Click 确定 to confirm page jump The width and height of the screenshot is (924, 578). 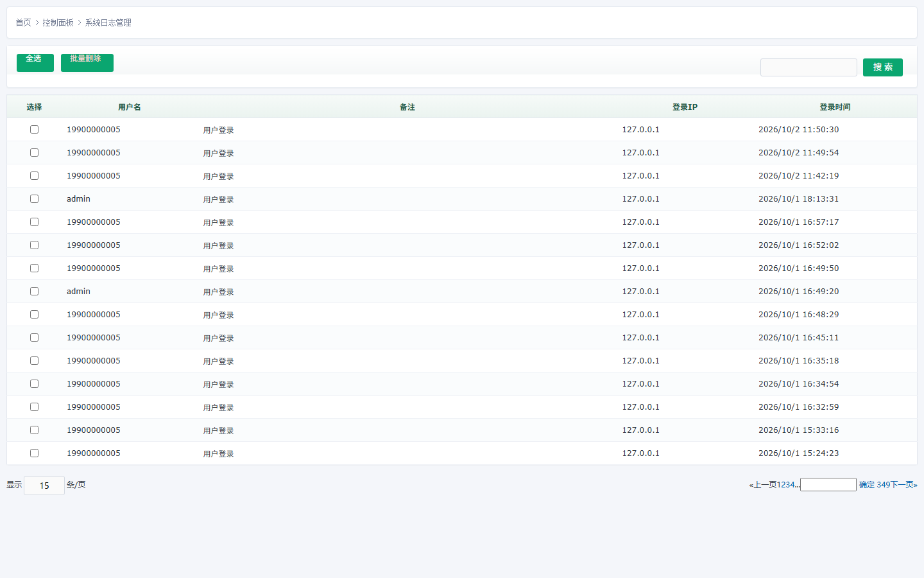point(867,485)
